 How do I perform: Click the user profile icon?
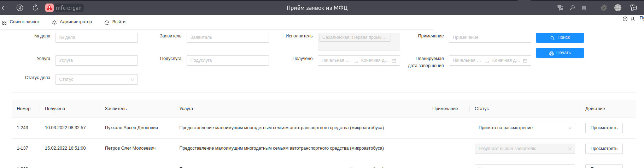(x=633, y=19)
